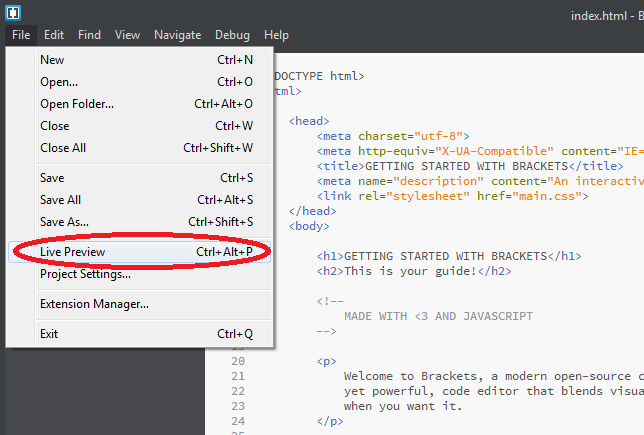Select Save As... menu entry
The image size is (644, 435).
click(139, 222)
